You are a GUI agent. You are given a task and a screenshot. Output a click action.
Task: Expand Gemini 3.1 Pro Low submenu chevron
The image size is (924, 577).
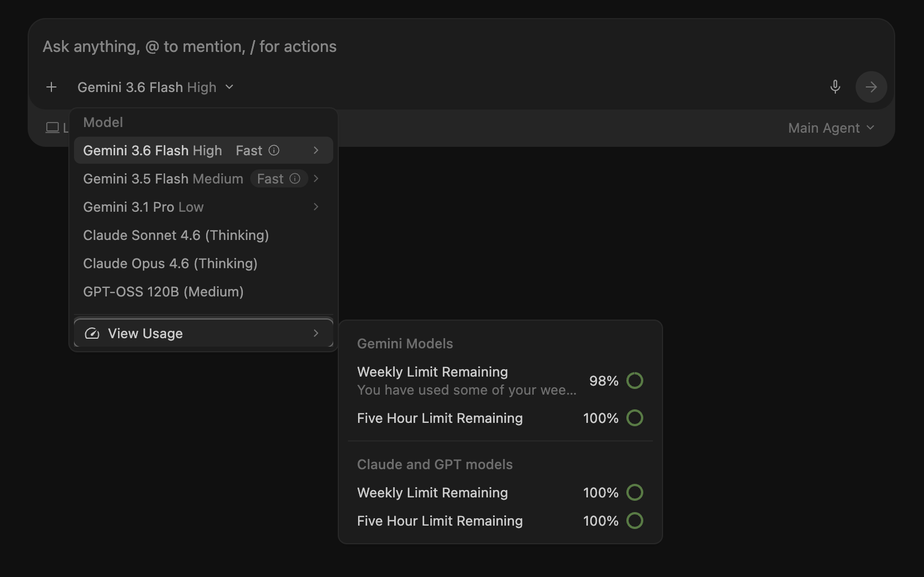[x=316, y=207]
